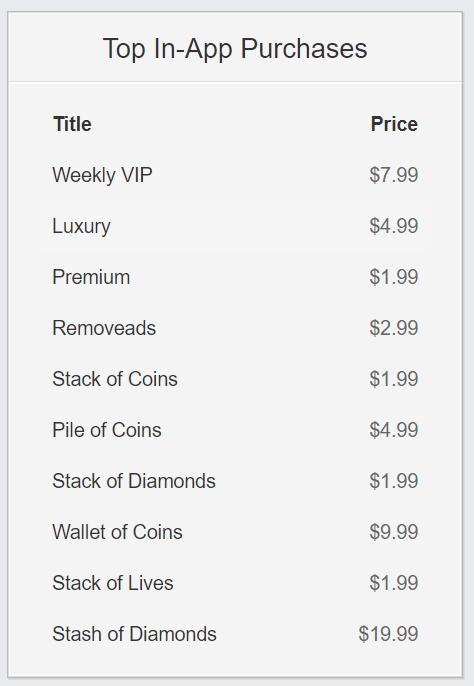The height and width of the screenshot is (686, 474).
Task: Select the Removeads purchase entry
Action: 104,328
